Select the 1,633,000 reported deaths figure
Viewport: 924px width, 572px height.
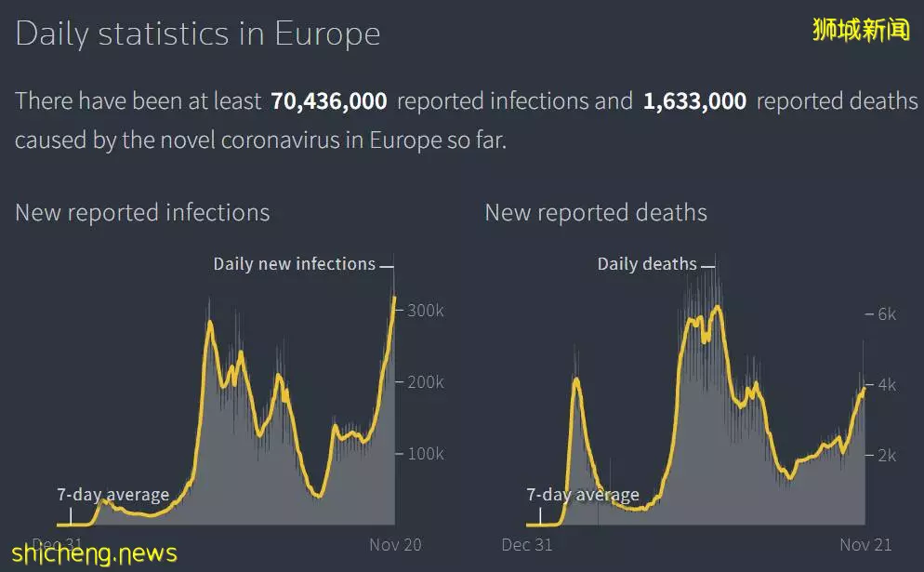click(694, 101)
